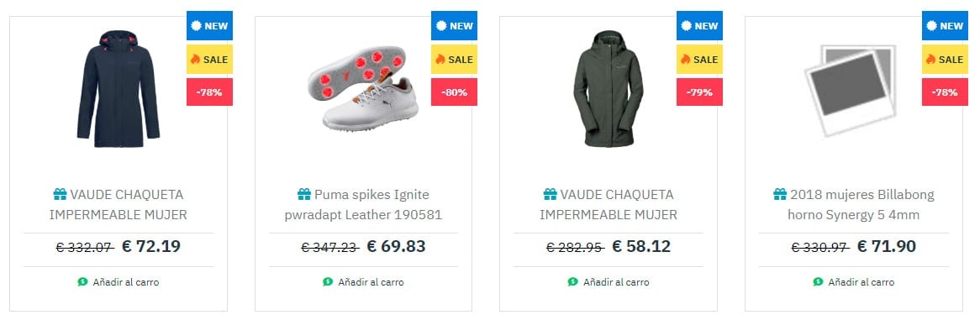
Task: Add Puma spikes to cart via Añadir al carro
Action: tap(363, 282)
